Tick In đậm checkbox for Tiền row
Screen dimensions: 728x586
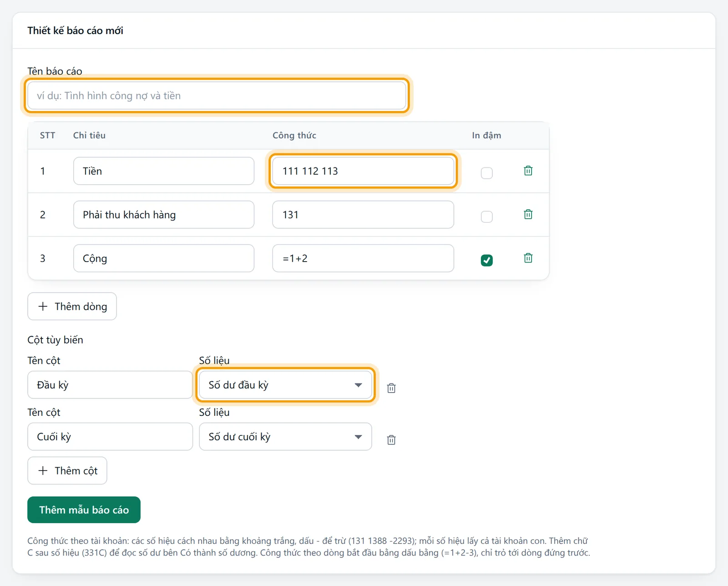click(x=487, y=173)
